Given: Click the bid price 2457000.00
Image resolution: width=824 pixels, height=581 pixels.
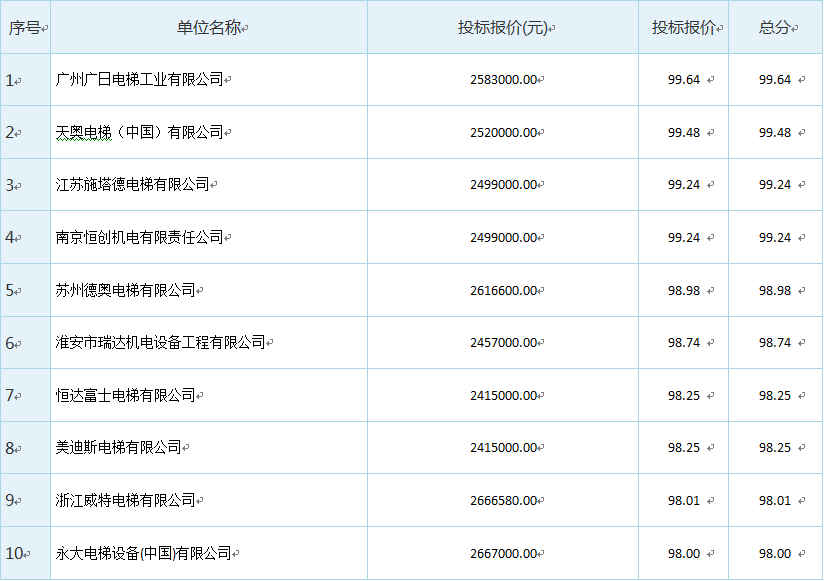Looking at the screenshot, I should click(x=503, y=343).
